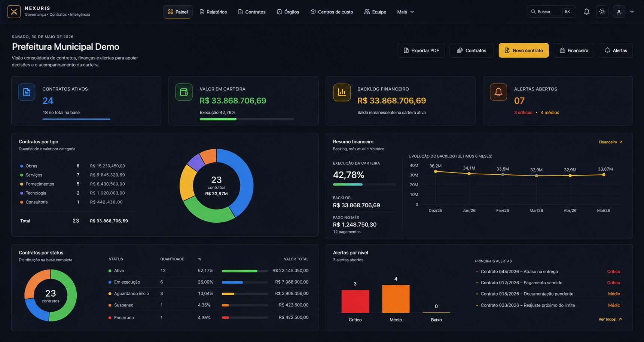Image resolution: width=644 pixels, height=342 pixels.
Task: Select the Serviços legend row
Action: click(x=73, y=175)
